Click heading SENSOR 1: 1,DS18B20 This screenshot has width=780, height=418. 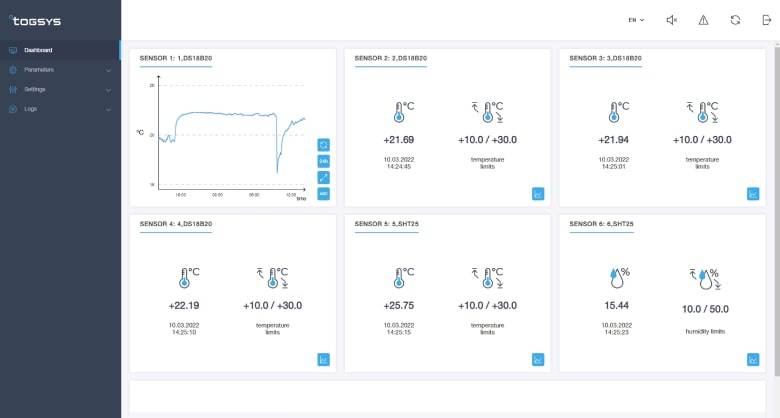176,58
